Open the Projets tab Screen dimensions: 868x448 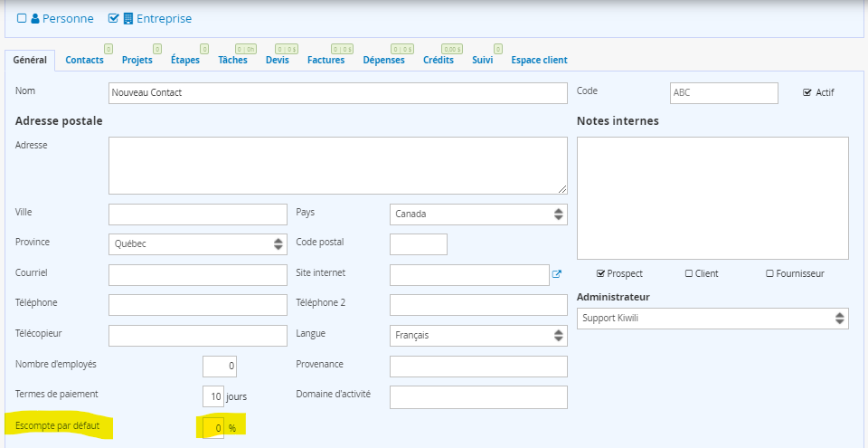pyautogui.click(x=137, y=61)
